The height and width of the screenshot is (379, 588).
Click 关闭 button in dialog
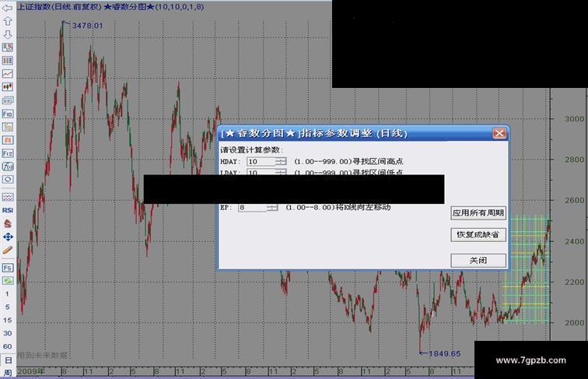[x=478, y=261]
